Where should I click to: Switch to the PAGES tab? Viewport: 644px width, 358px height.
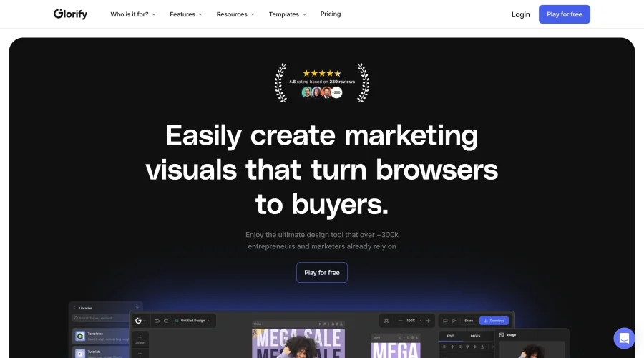coord(476,336)
